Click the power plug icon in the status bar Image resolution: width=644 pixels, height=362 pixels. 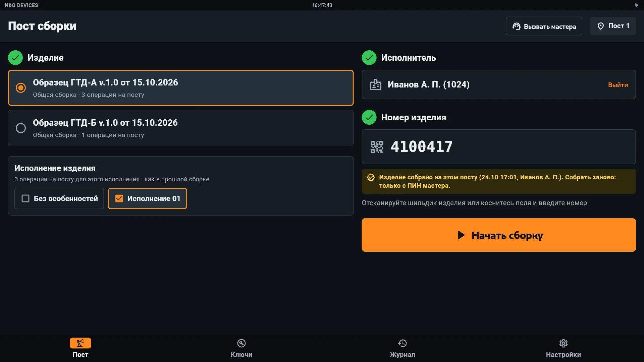(636, 5)
